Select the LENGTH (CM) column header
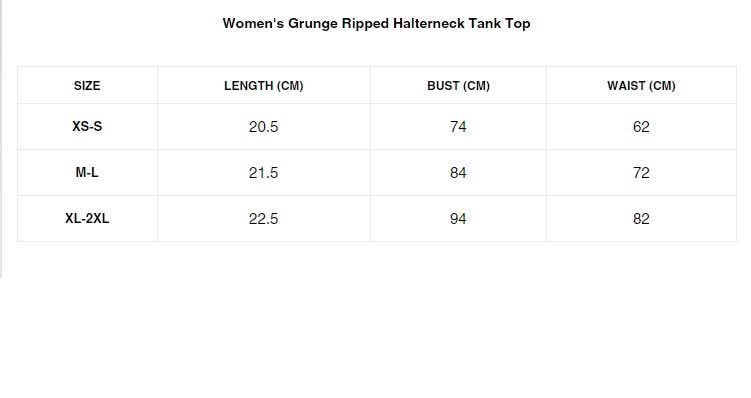 click(264, 86)
